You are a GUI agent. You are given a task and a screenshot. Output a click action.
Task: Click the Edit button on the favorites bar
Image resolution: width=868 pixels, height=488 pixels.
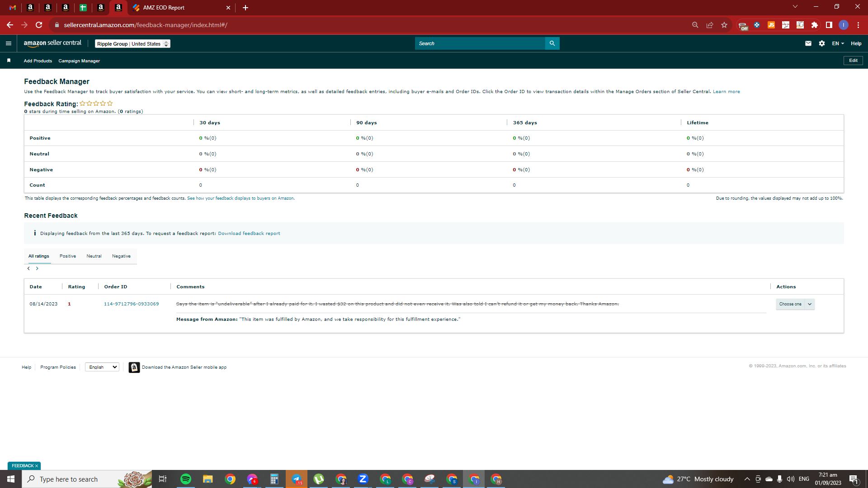pos(853,61)
